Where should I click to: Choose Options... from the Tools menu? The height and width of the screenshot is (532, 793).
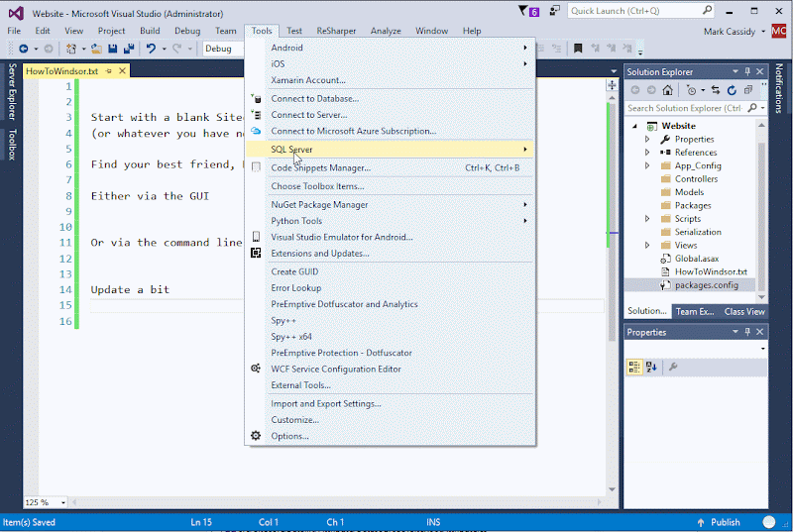[x=289, y=436]
